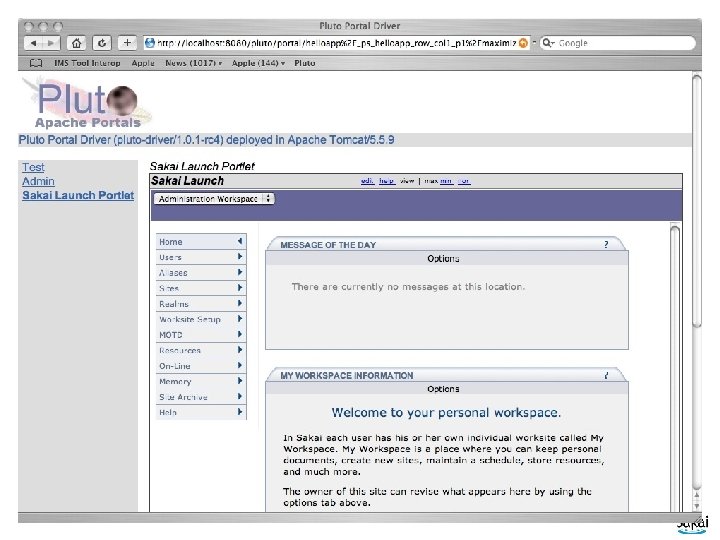
Task: Select the Help tool in Sakai menu
Action: click(x=201, y=412)
